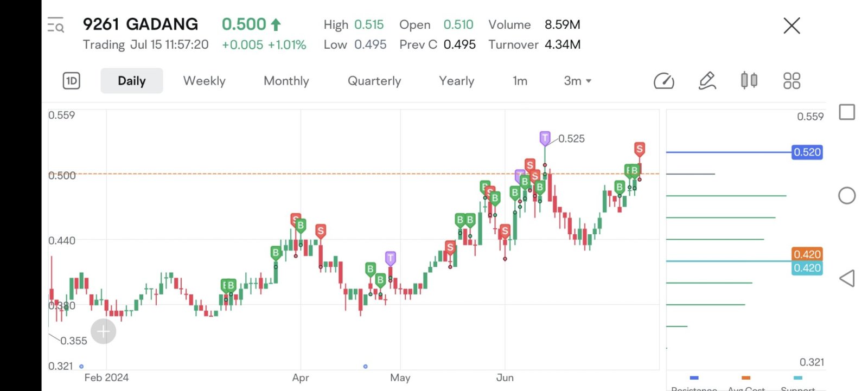Close the chart with the X button
Image resolution: width=868 pixels, height=391 pixels.
point(792,25)
